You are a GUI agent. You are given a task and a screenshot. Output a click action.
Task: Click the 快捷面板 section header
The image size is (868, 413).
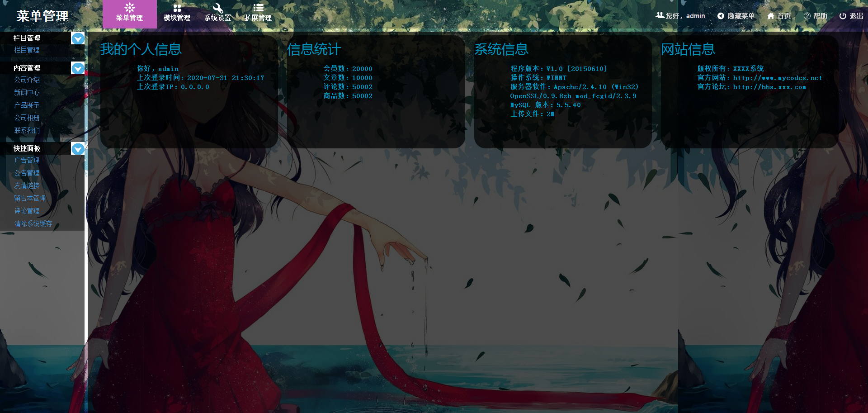point(27,148)
